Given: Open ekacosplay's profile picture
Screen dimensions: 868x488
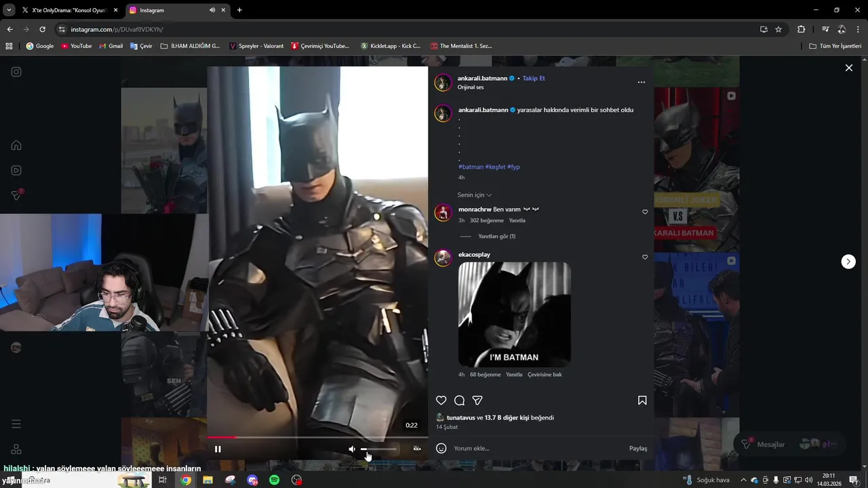Looking at the screenshot, I should click(x=443, y=258).
